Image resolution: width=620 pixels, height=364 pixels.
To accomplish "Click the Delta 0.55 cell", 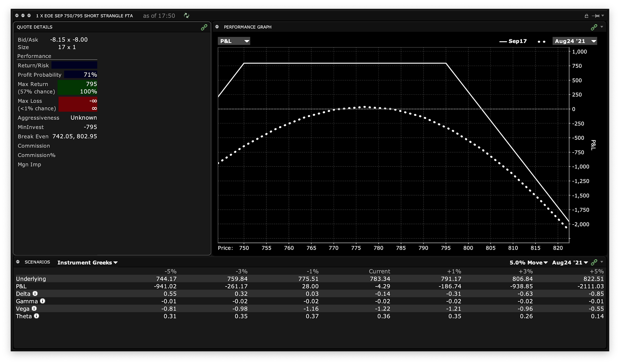I will (170, 294).
